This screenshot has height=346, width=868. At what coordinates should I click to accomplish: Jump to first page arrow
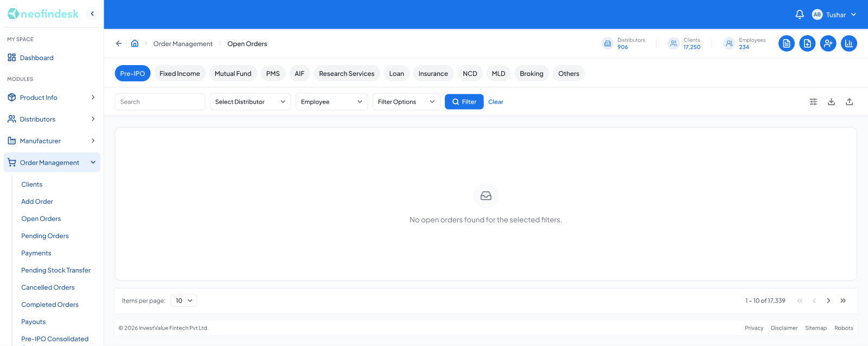point(800,300)
